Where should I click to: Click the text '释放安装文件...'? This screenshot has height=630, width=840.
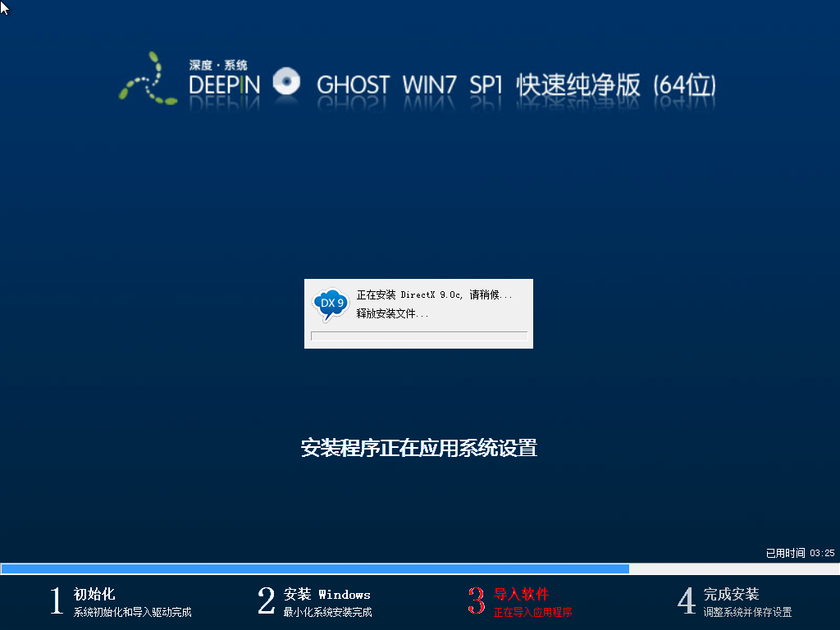click(392, 313)
